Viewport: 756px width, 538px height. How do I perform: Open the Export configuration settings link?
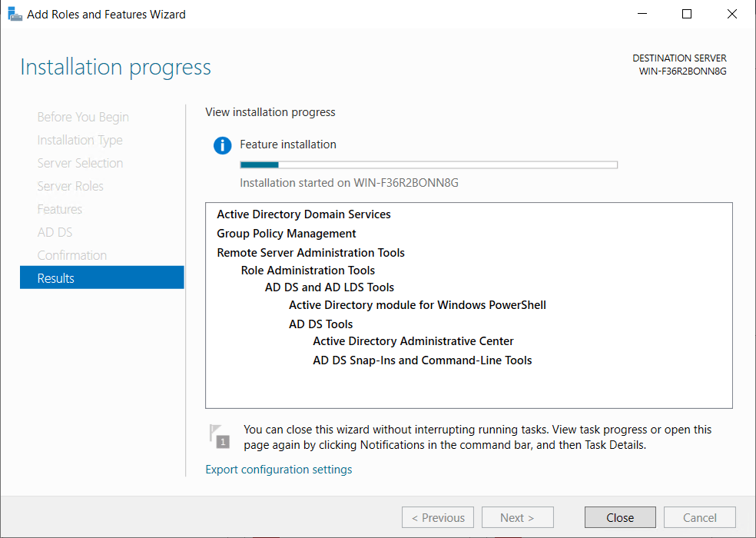pos(278,470)
